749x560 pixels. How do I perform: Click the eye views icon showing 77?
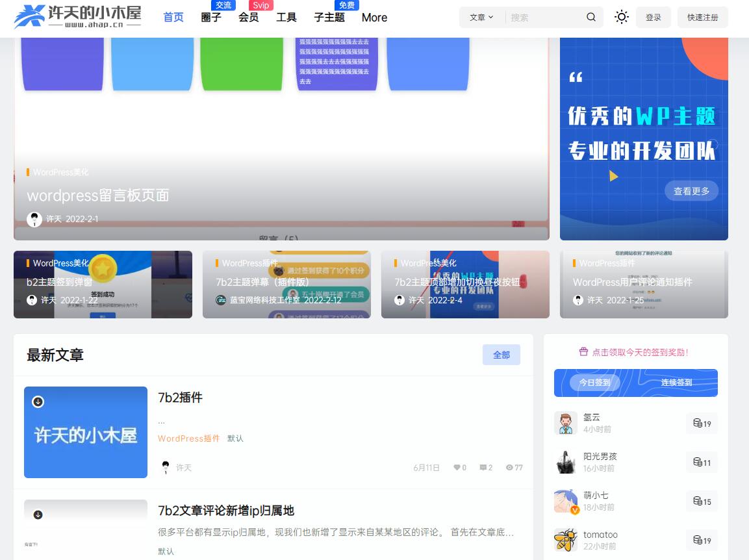click(509, 467)
